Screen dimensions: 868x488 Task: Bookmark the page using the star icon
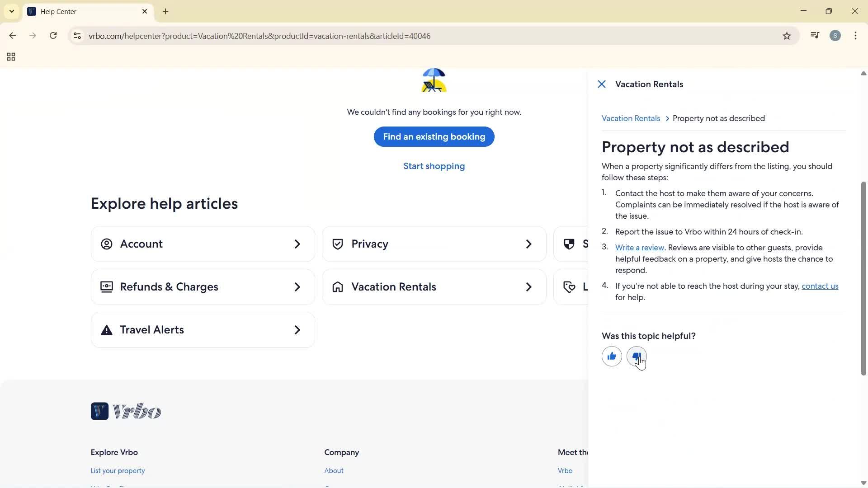coord(787,36)
